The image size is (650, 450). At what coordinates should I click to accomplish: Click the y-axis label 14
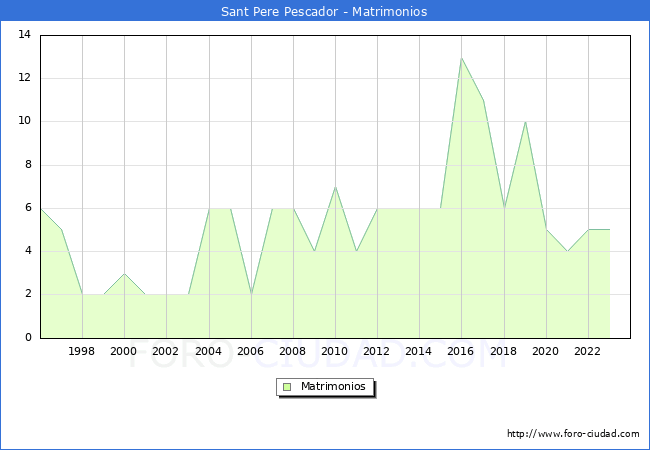(25, 34)
